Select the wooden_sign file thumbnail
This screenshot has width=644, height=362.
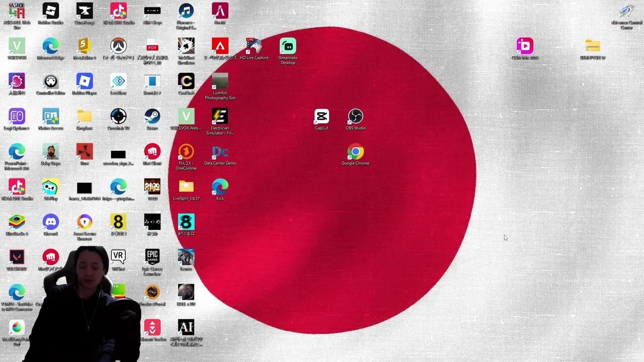118,155
